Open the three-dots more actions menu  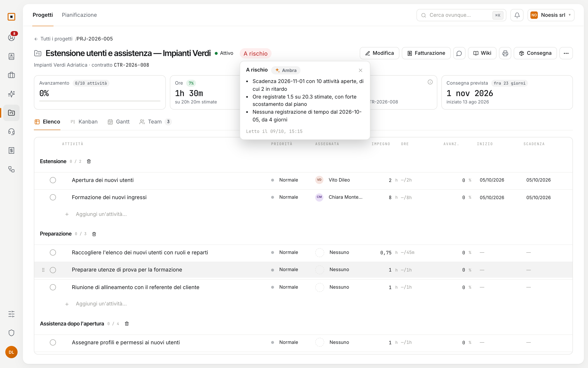click(566, 53)
